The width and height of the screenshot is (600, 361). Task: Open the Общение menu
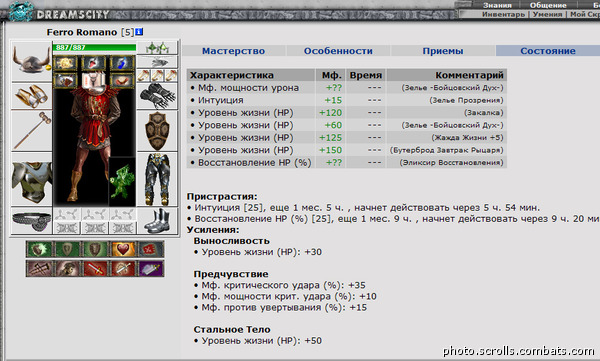click(548, 5)
